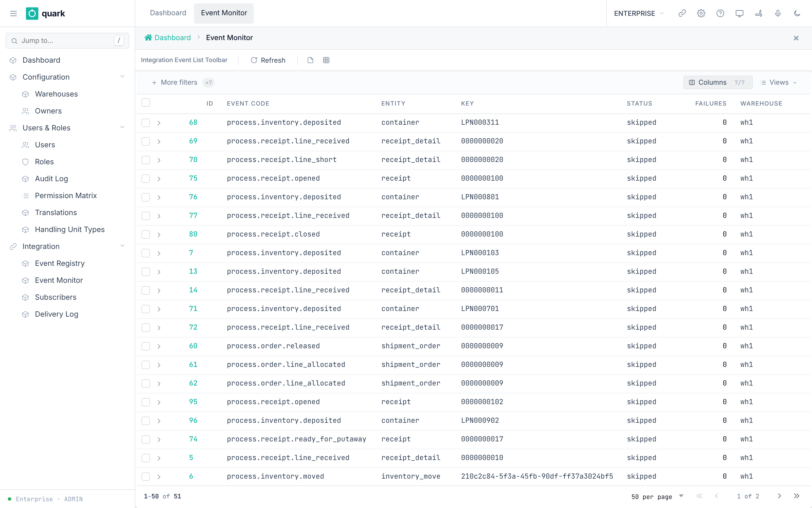Screen dimensions: 812x508
Task: Click the table grid icon in toolbar
Action: [x=326, y=60]
